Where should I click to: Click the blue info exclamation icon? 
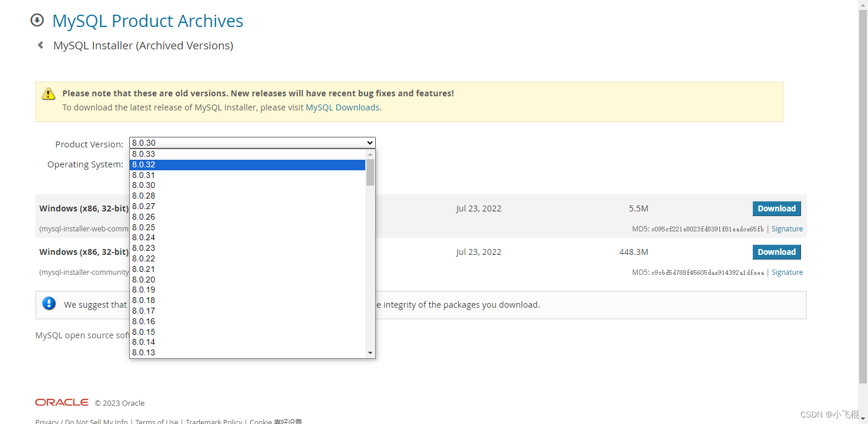point(49,304)
